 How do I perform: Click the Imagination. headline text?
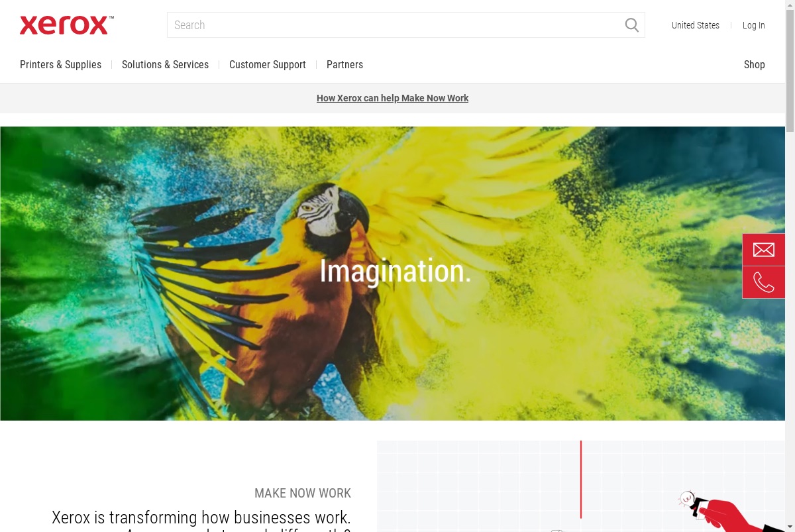(x=396, y=271)
